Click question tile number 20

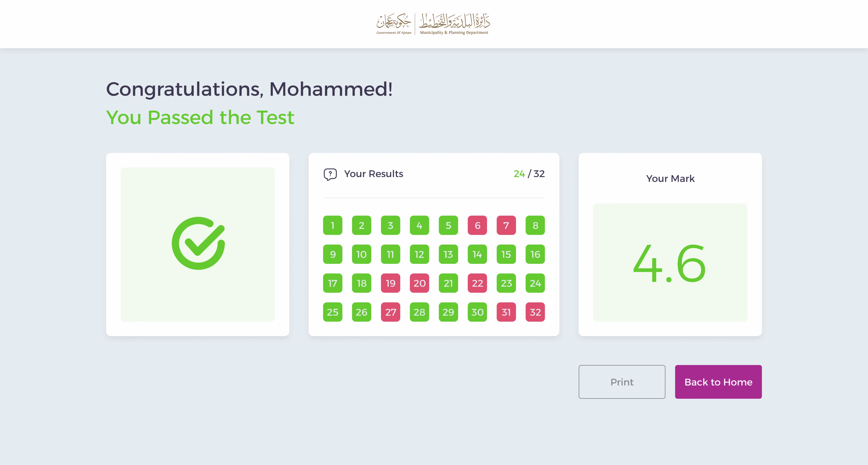pos(420,283)
